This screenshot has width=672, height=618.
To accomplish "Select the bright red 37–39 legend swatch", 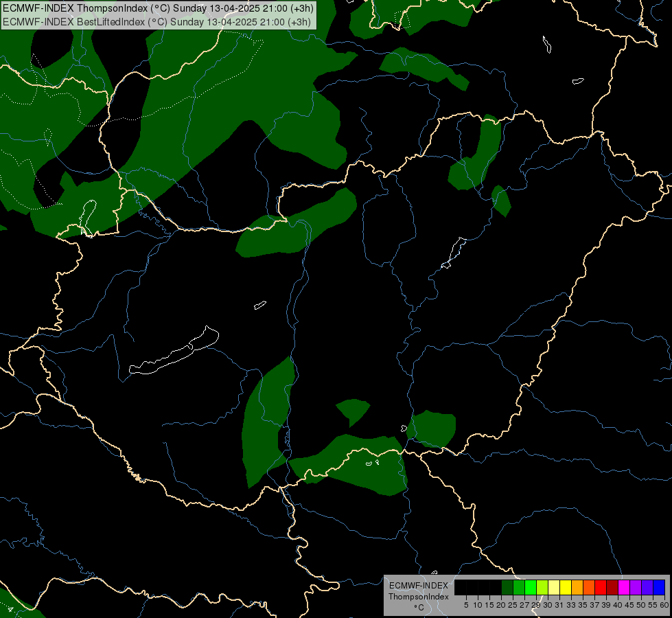I will point(601,587).
